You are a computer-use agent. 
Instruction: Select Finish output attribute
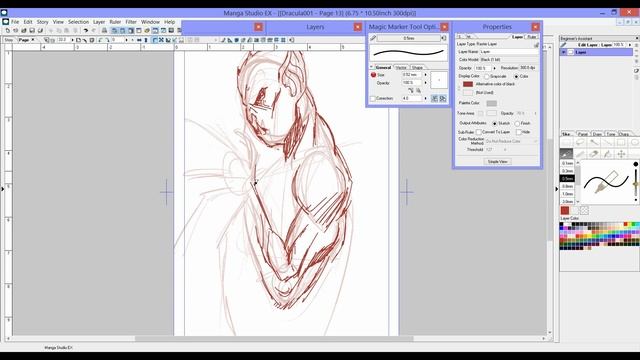tap(517, 123)
